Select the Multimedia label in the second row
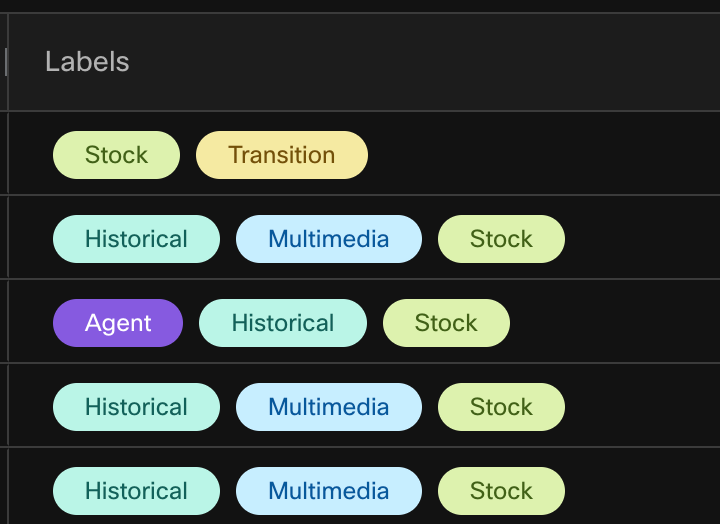Screen dimensions: 720x524 tap(328, 239)
